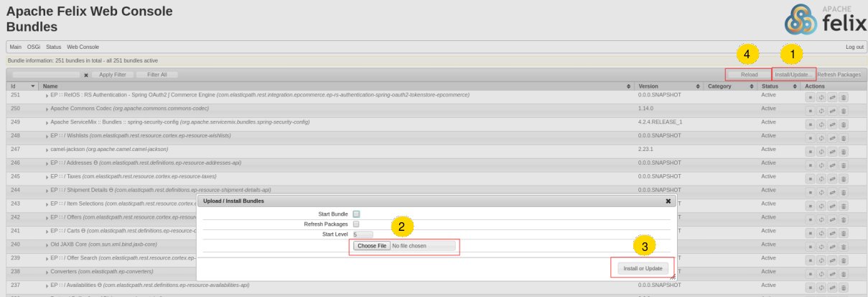Expand the camel-jackson bundle row

click(46, 150)
